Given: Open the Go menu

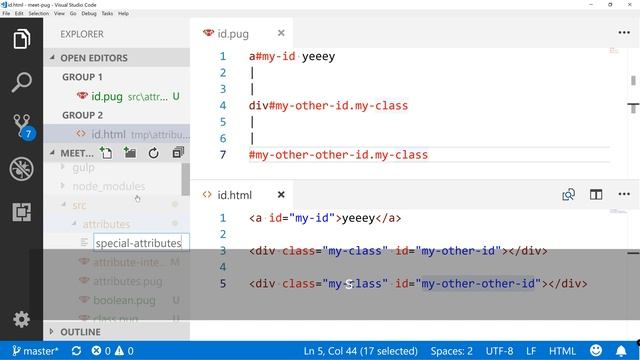Looking at the screenshot, I should 73,13.
